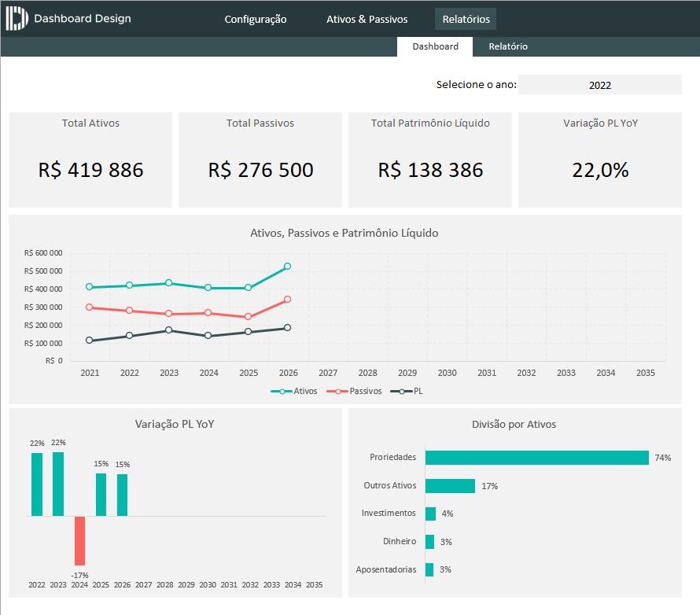Click the red -17% bar for 2024
Image resolution: width=700 pixels, height=615 pixels.
(79, 540)
